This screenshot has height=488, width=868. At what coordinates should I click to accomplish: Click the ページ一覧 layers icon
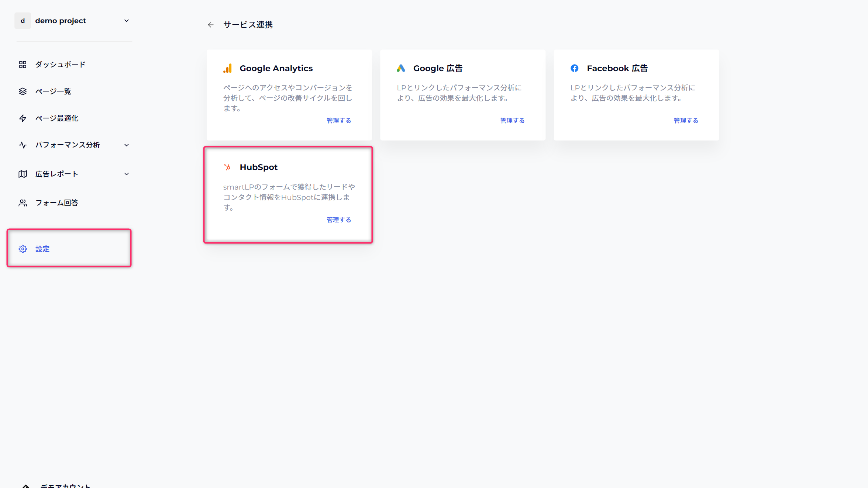click(23, 91)
